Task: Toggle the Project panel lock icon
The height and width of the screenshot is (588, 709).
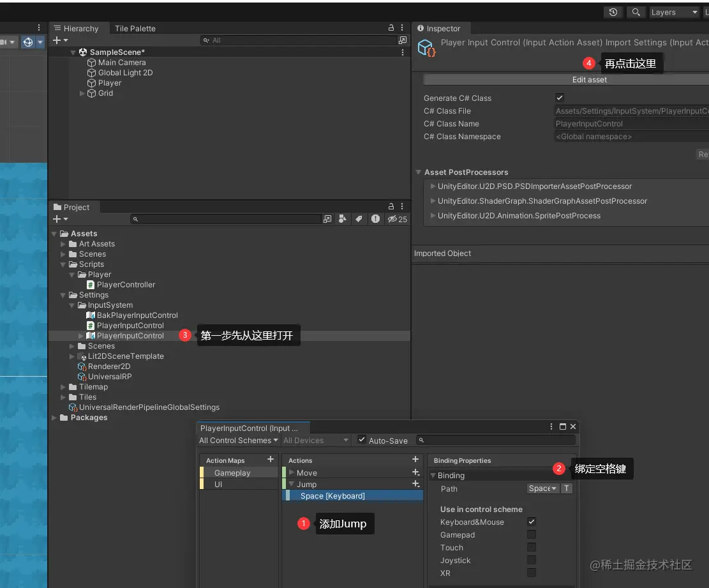Action: click(391, 207)
